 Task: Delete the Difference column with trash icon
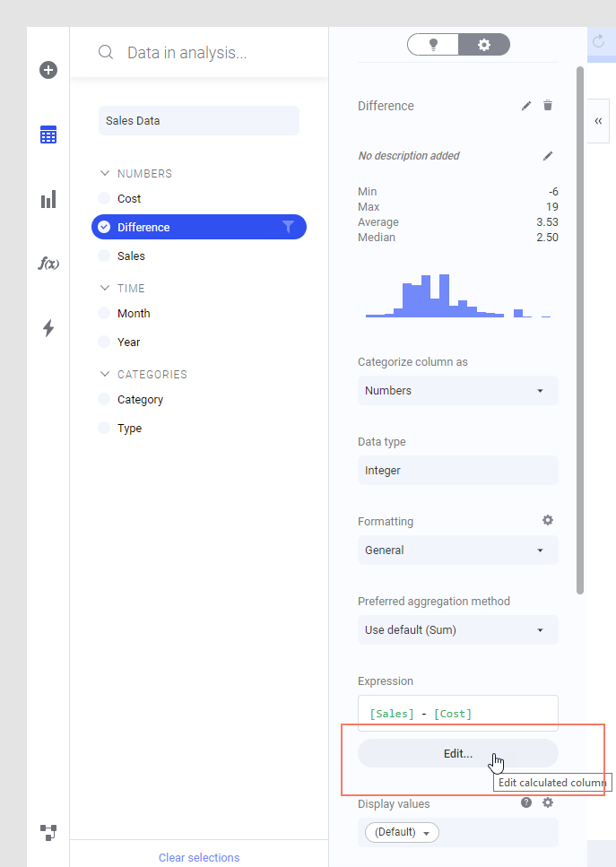pos(548,106)
